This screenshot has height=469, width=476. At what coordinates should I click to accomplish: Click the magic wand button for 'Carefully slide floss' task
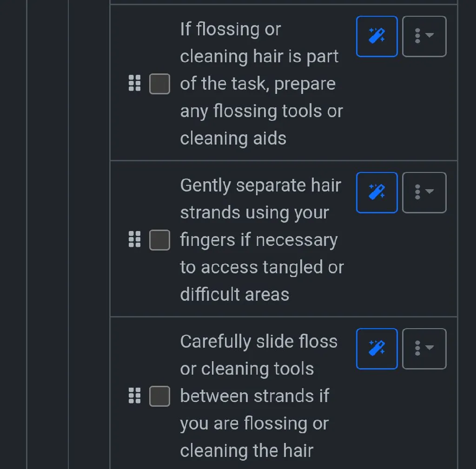point(377,349)
